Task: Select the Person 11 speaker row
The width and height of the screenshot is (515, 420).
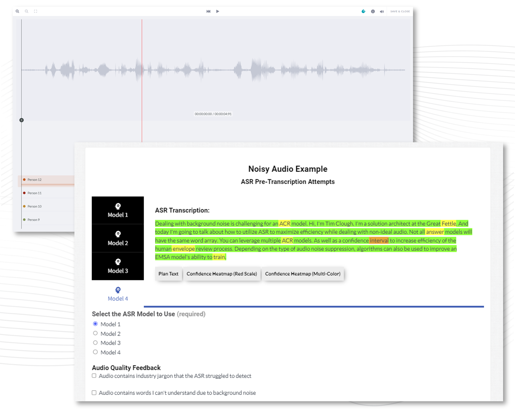Action: click(46, 193)
